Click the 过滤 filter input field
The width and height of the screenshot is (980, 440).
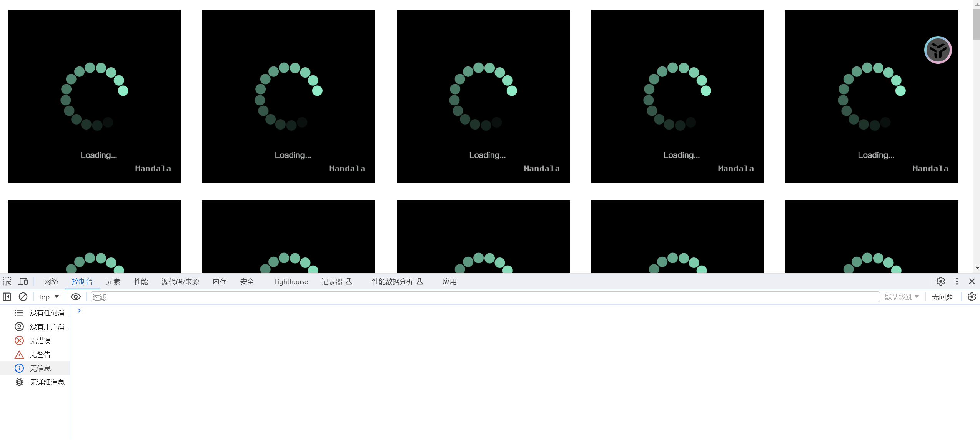point(484,297)
